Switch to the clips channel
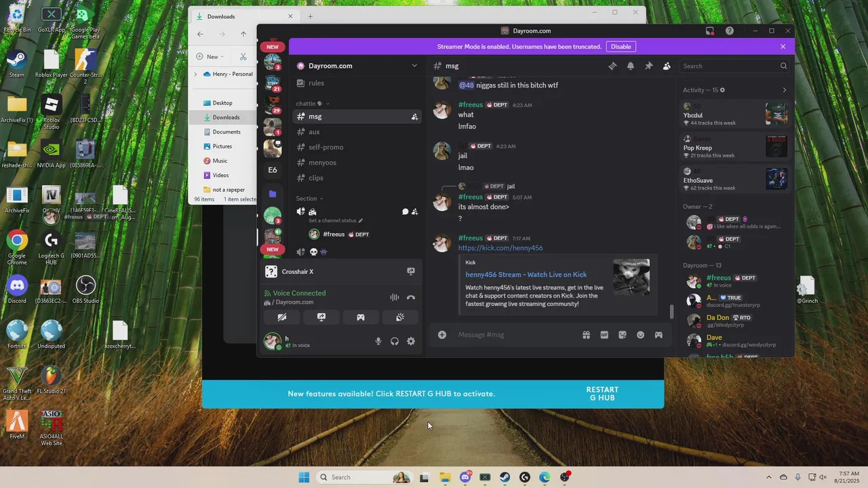868x488 pixels. click(357, 178)
